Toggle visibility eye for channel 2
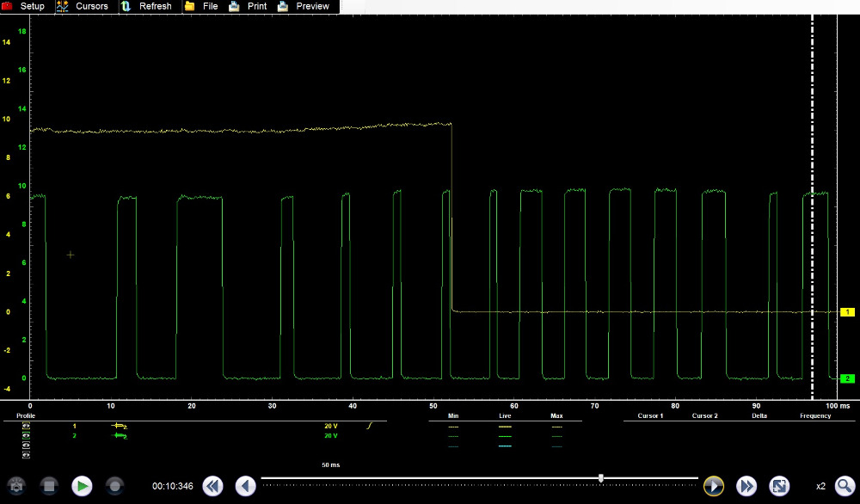This screenshot has height=504, width=860. 26,436
